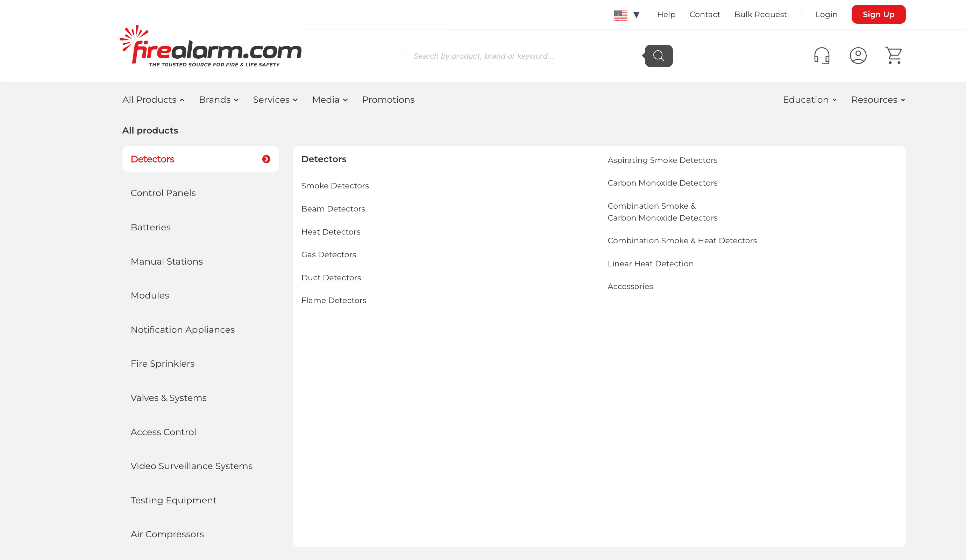Open the Promotions nav item
This screenshot has width=966, height=560.
tap(388, 100)
